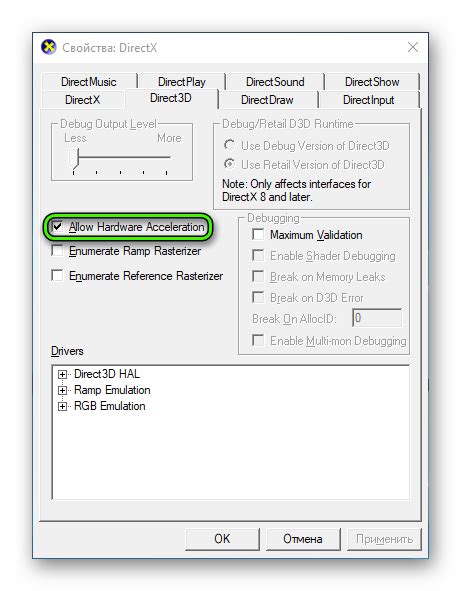Click the 'Less' slider label
Viewport: 461px width, 591px height.
click(75, 138)
